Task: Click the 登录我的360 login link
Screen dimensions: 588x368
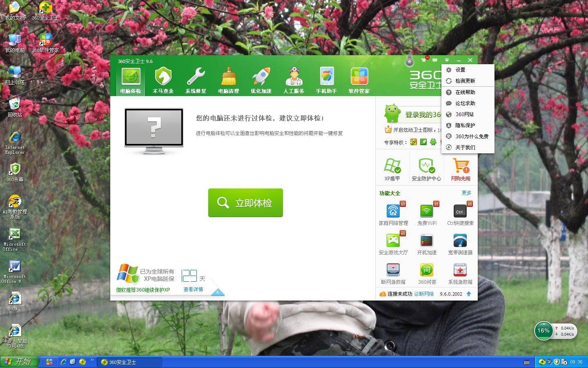Action: point(423,115)
